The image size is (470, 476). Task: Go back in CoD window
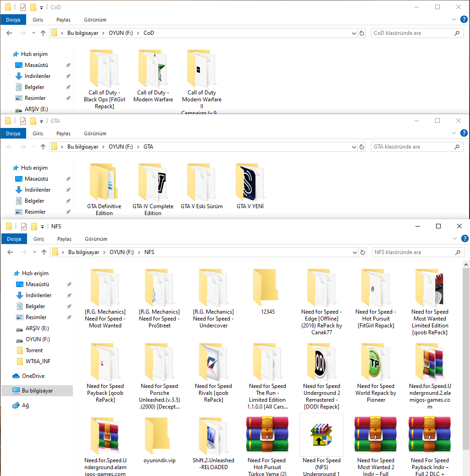tap(9, 33)
